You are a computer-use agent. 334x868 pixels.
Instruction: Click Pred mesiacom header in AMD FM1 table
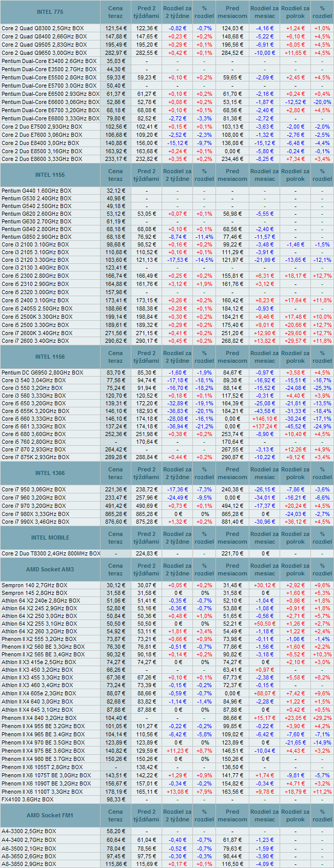pos(232,815)
